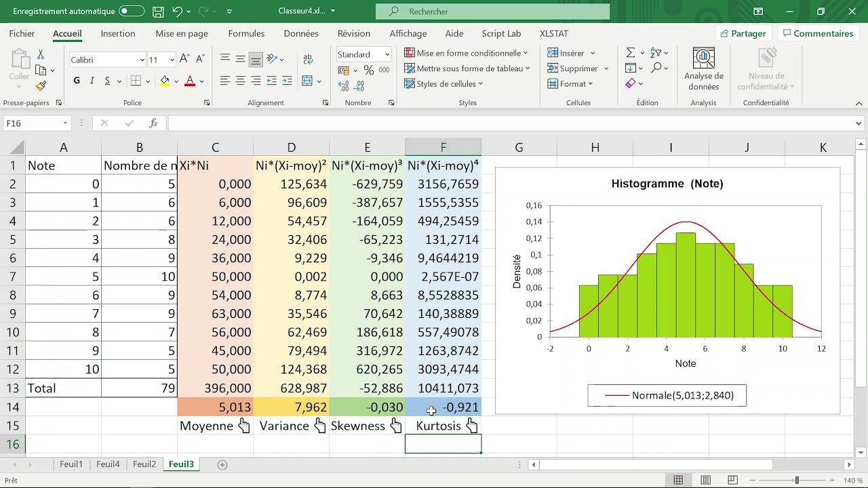The image size is (868, 488).
Task: Open Analyse de données tool
Action: tap(704, 70)
